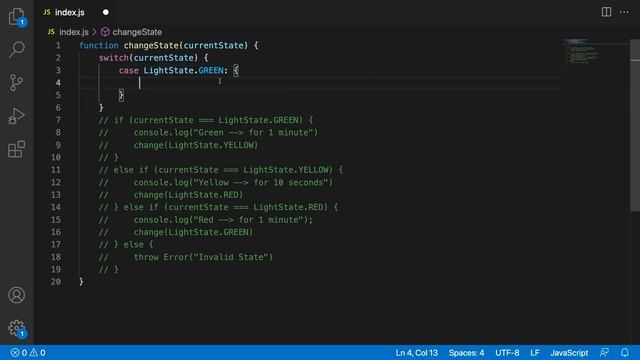
Task: Click change(LightState.GREEN) on line 16
Action: tap(193, 232)
